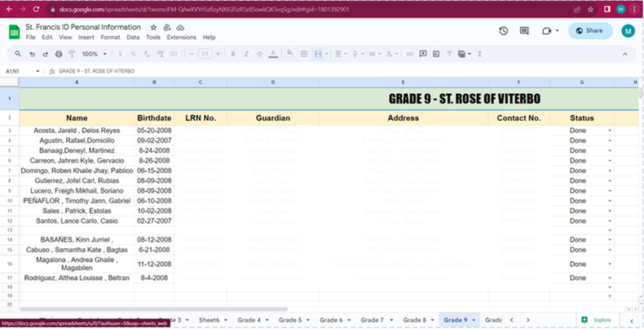Format as percent
The height and width of the screenshot is (329, 644).
pyautogui.click(x=133, y=54)
